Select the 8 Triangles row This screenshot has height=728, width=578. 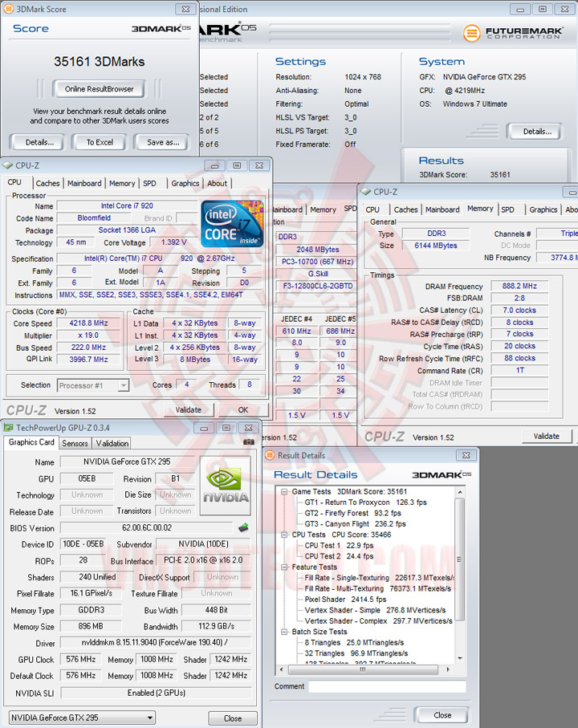[354, 643]
